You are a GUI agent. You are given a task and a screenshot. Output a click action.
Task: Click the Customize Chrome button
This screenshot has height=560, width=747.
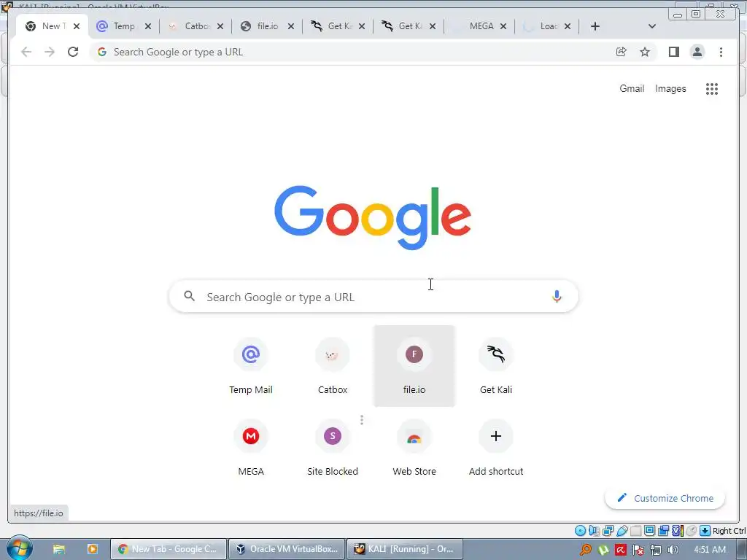665,498
